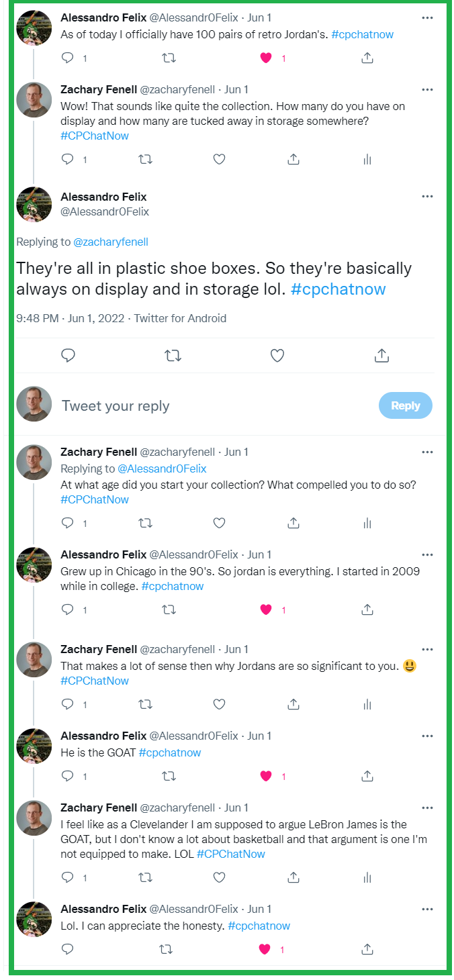View analytics on Zachary's LeBron James tweet

[367, 877]
